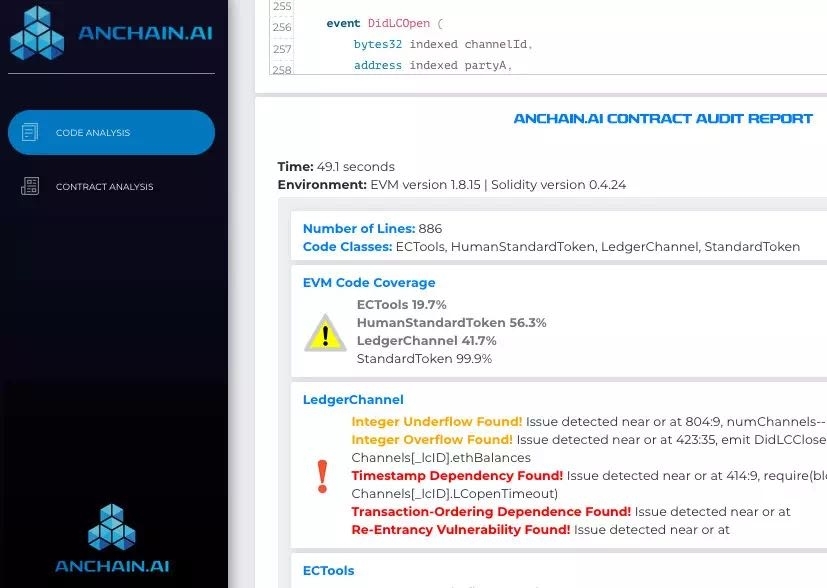This screenshot has height=588, width=827.
Task: Click the Number of Lines label
Action: click(x=358, y=229)
